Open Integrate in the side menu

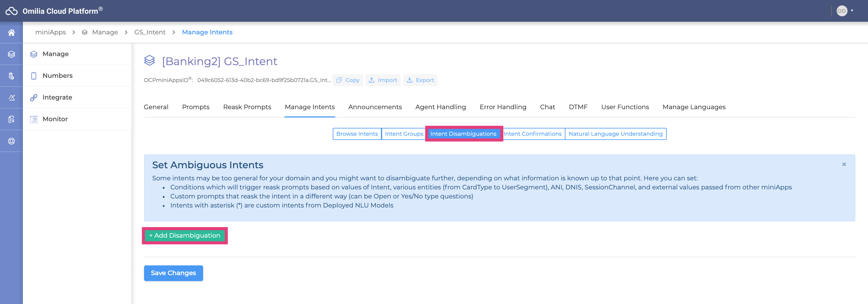(x=77, y=97)
